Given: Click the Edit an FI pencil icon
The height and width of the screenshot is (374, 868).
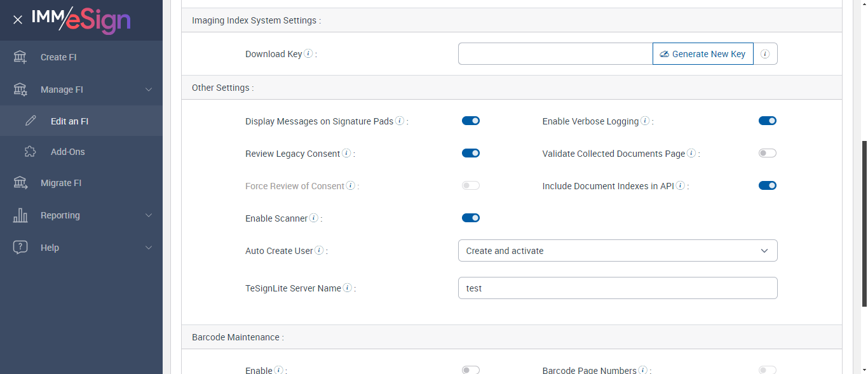Looking at the screenshot, I should click(x=31, y=121).
